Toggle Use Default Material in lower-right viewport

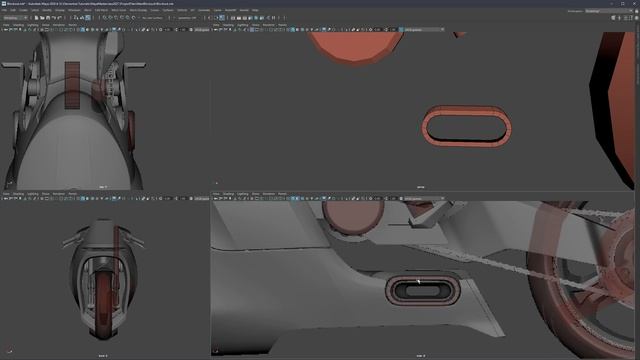point(297,198)
